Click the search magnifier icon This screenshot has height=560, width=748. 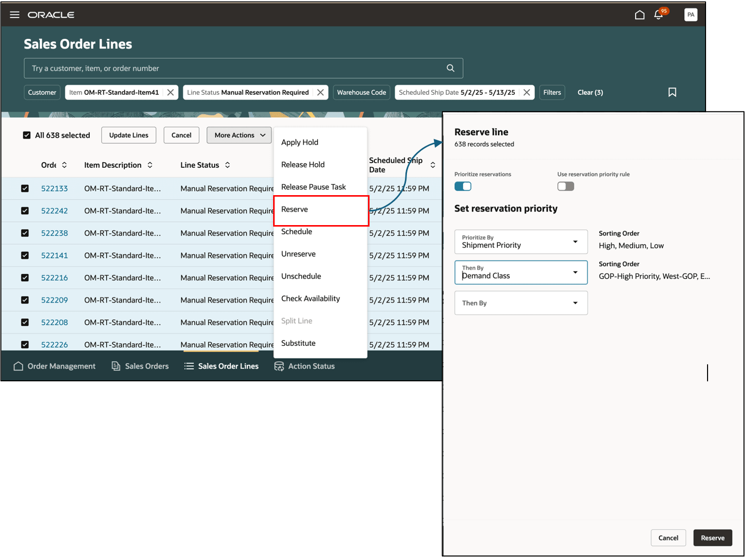[x=450, y=68]
